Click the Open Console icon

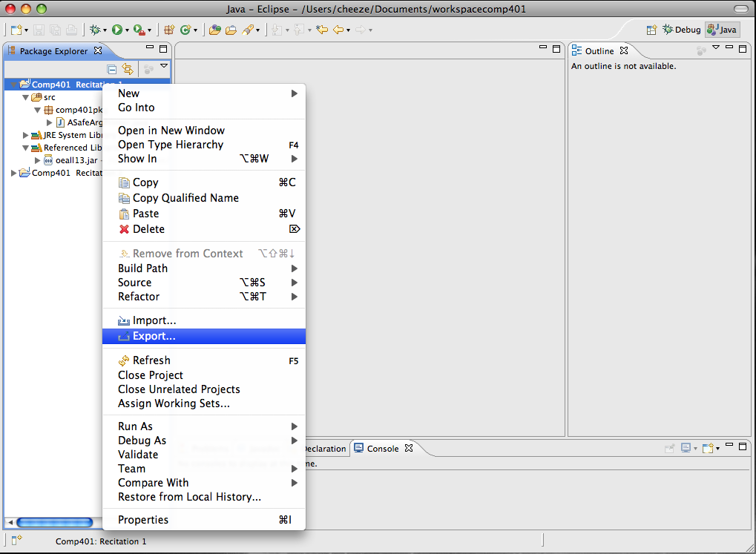tap(708, 448)
